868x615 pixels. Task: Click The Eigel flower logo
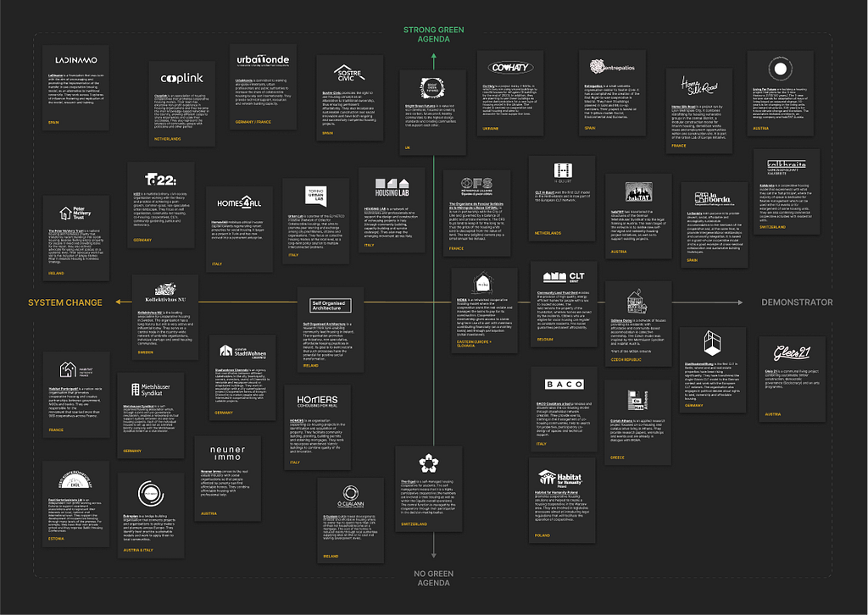(428, 463)
